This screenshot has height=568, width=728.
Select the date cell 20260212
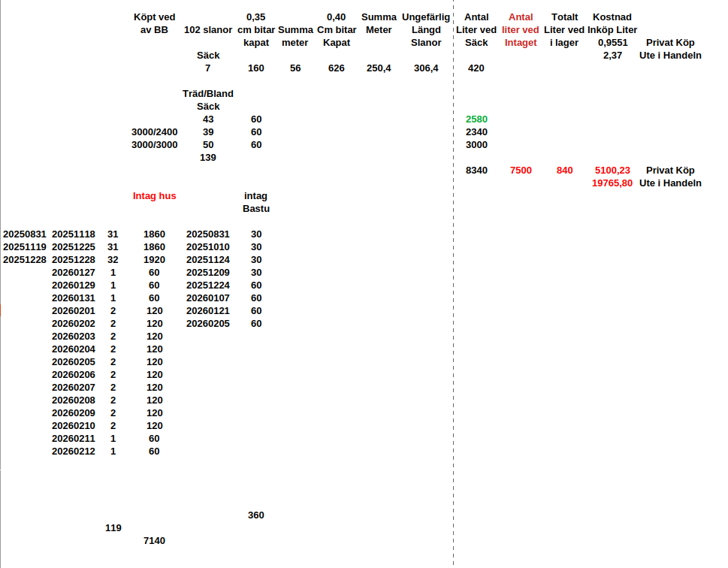74,452
